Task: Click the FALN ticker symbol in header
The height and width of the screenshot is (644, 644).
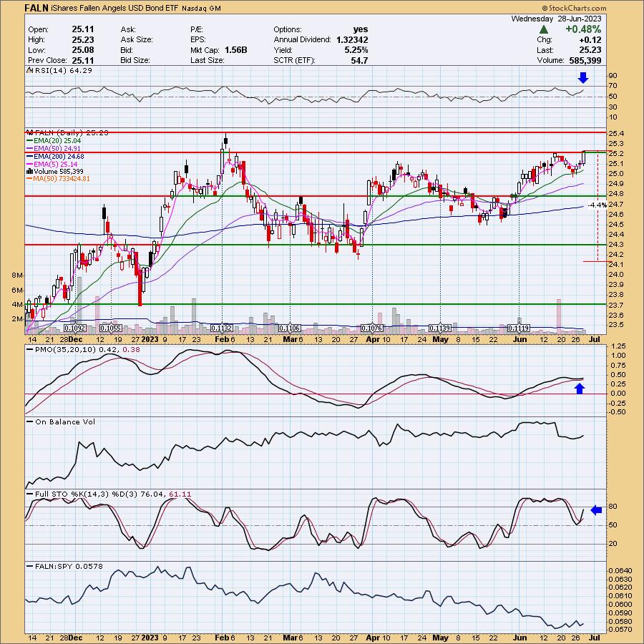Action: [36, 8]
